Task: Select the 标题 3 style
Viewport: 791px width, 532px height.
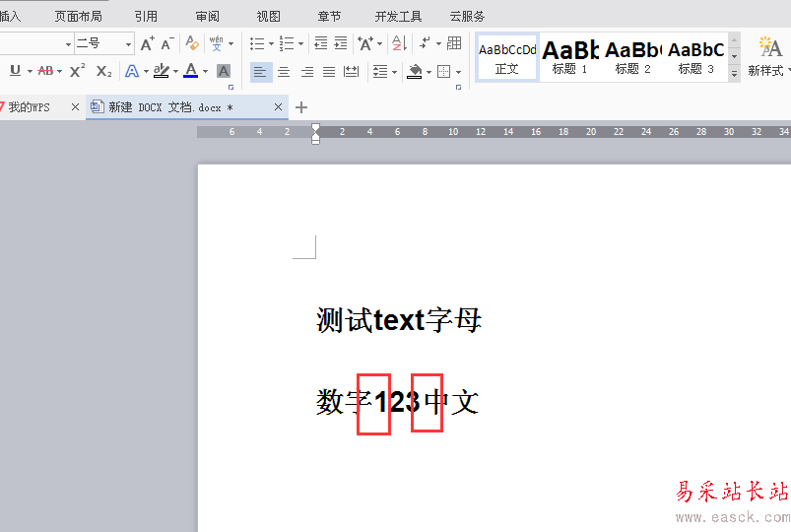Action: coord(695,57)
